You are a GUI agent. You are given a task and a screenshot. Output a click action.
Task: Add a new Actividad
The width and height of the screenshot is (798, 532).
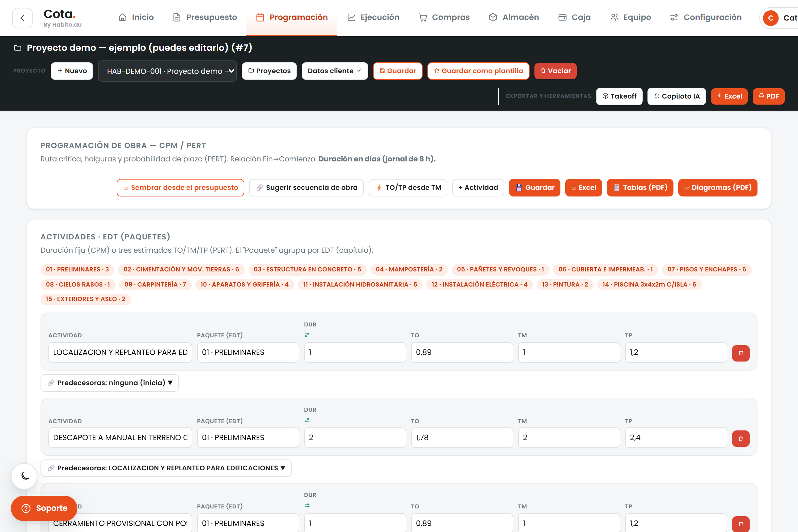click(x=478, y=188)
